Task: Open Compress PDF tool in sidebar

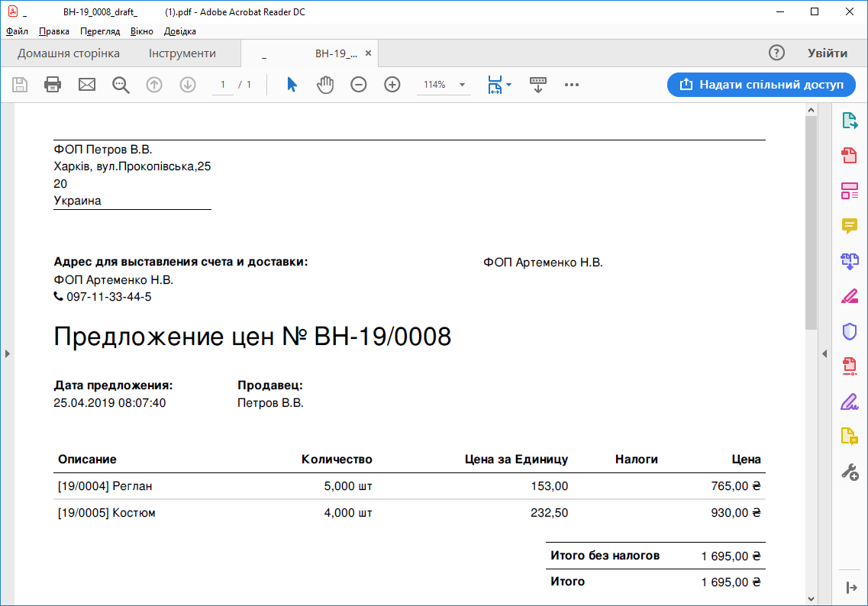Action: point(850,366)
